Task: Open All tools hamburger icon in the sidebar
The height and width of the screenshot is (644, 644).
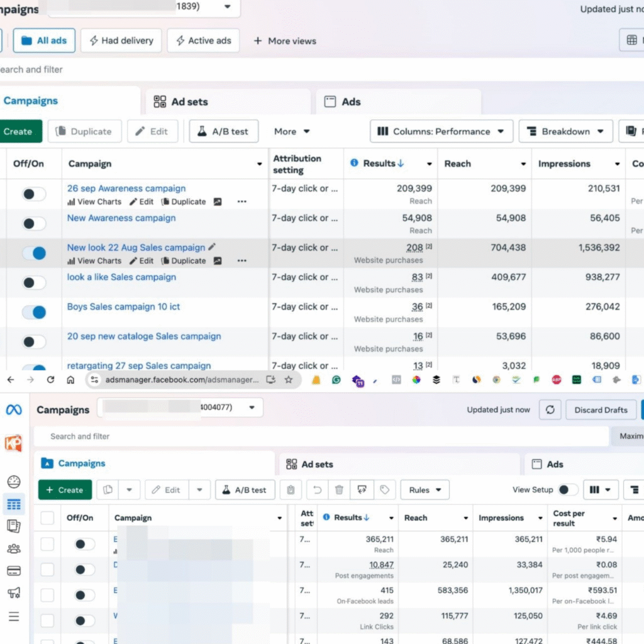Action: click(14, 616)
